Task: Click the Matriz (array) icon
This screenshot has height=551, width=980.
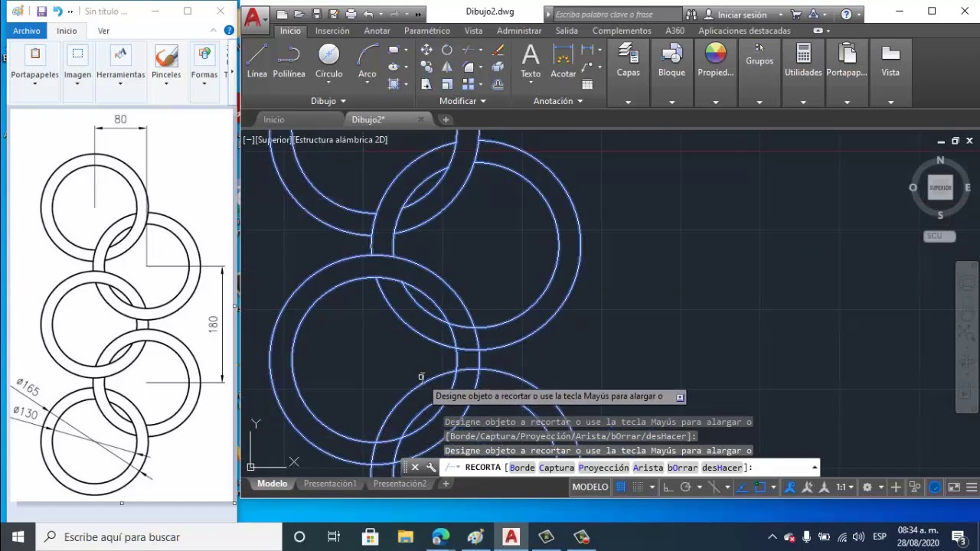Action: [x=468, y=83]
